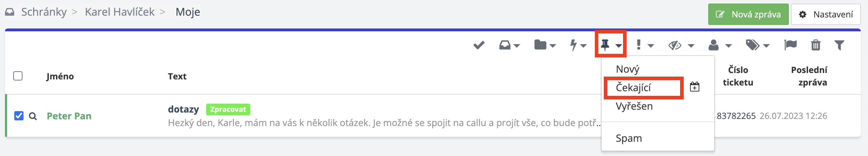Open the filter funnel icon
This screenshot has height=156, width=868.
click(x=839, y=45)
